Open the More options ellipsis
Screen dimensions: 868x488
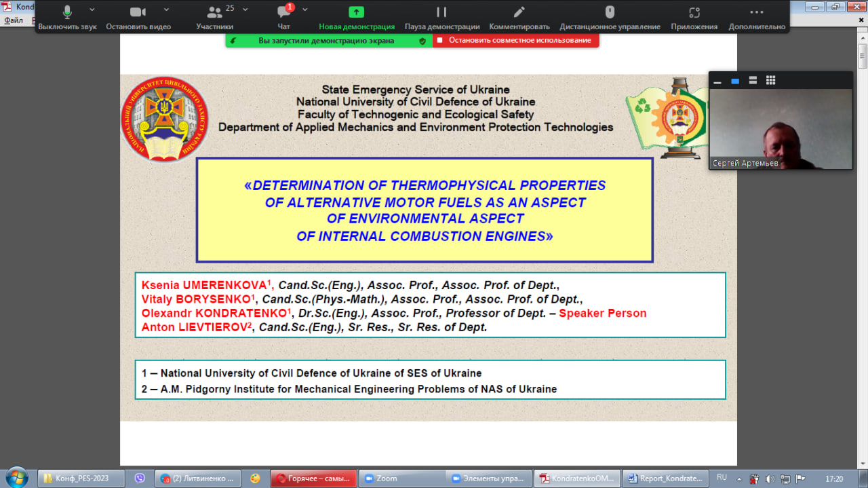(757, 16)
